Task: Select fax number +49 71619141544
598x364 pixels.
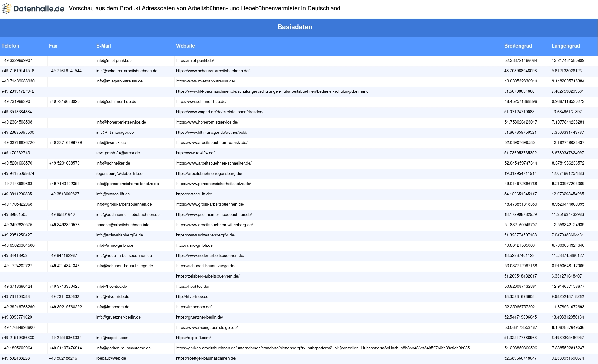Action: tap(65, 71)
